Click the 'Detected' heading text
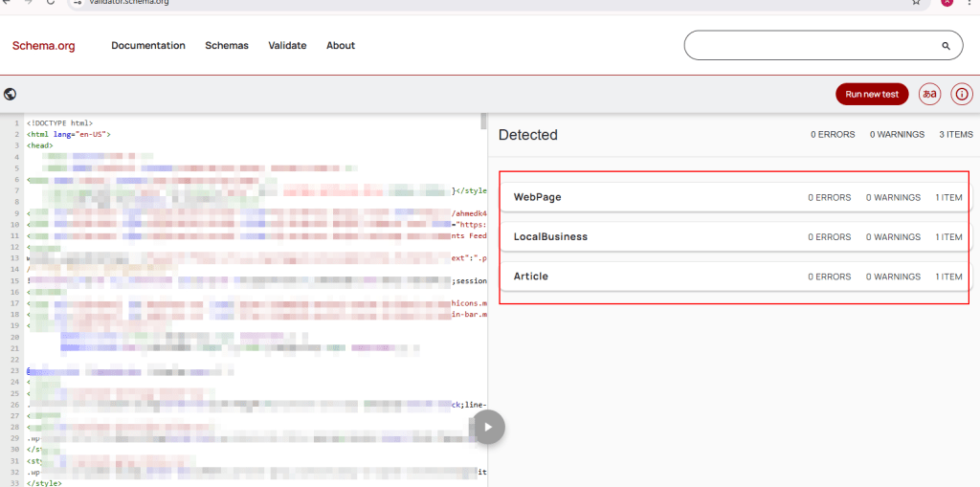The height and width of the screenshot is (487, 980). tap(528, 134)
